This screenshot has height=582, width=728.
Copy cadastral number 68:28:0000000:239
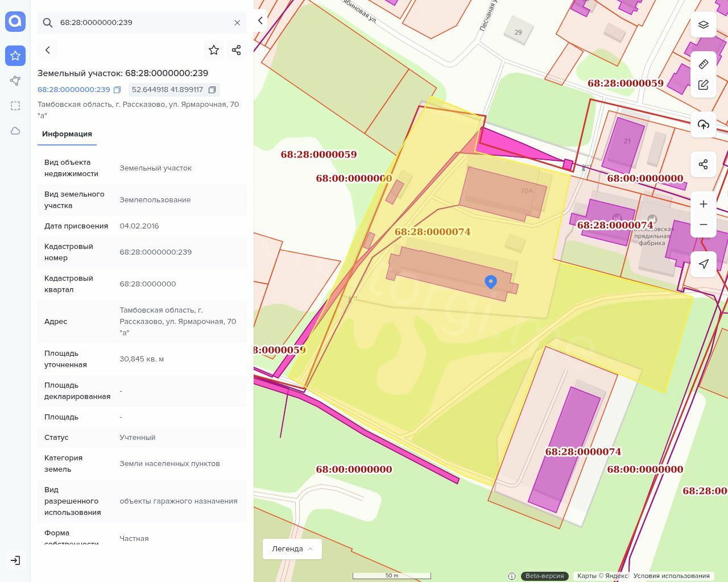coord(117,90)
